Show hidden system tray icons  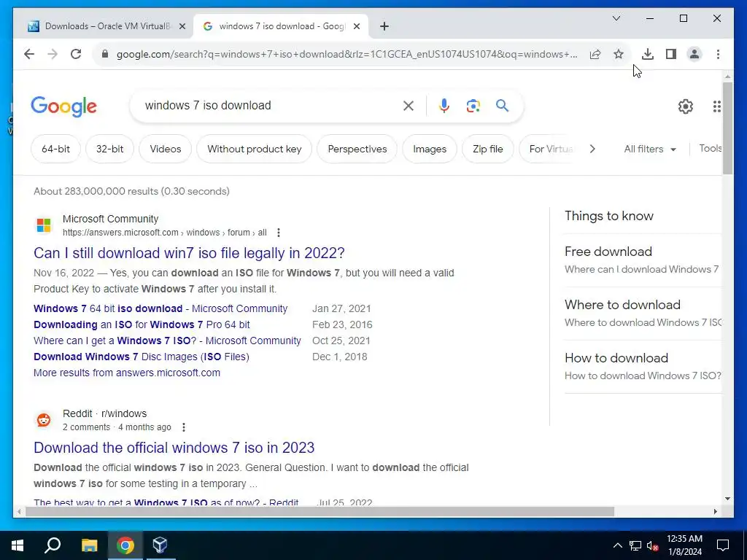tap(617, 545)
